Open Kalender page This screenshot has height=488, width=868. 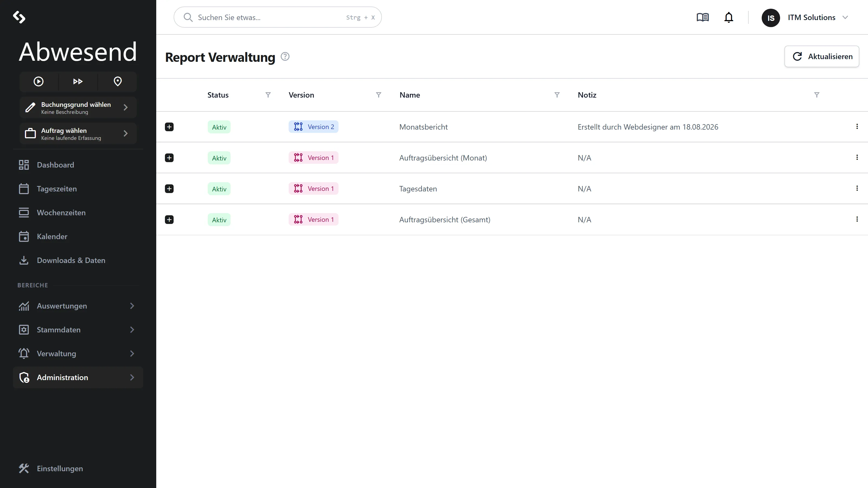pos(78,237)
